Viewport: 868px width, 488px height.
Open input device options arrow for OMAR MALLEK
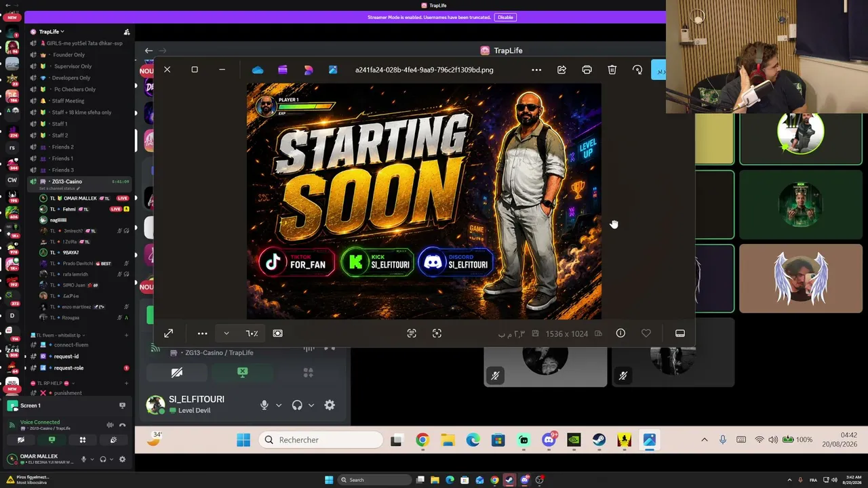(92, 459)
